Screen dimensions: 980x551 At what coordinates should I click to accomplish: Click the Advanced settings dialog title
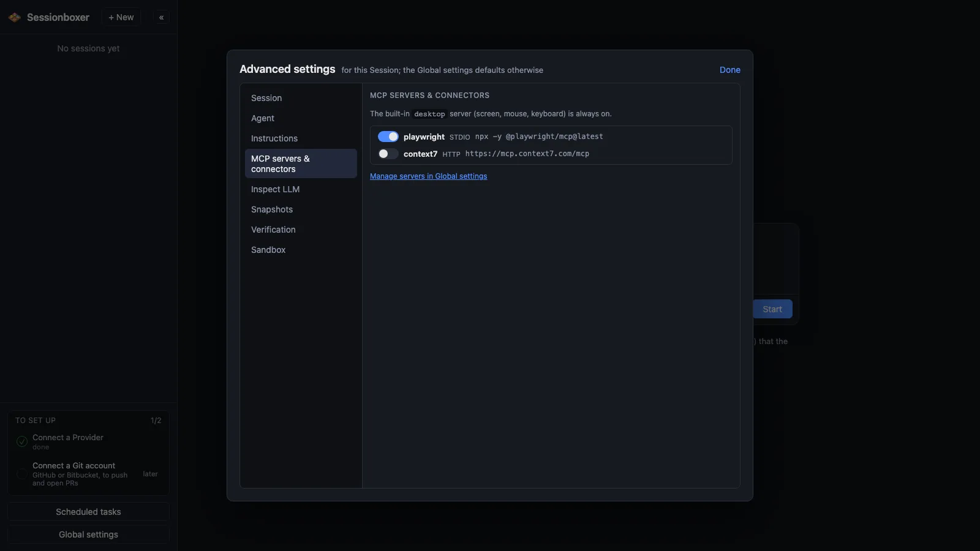click(287, 69)
